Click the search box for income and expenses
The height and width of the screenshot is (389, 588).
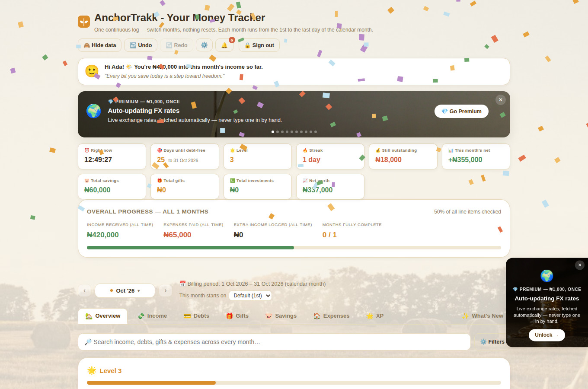274,342
